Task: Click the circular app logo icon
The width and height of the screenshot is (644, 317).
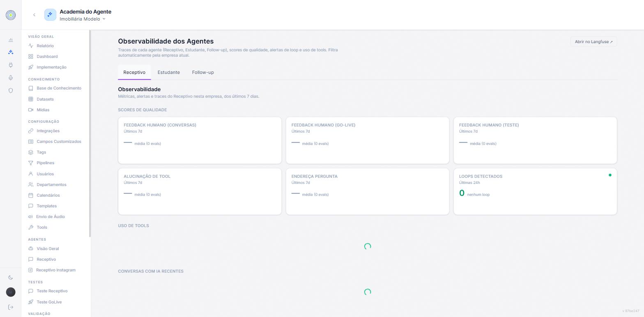Action: click(11, 15)
